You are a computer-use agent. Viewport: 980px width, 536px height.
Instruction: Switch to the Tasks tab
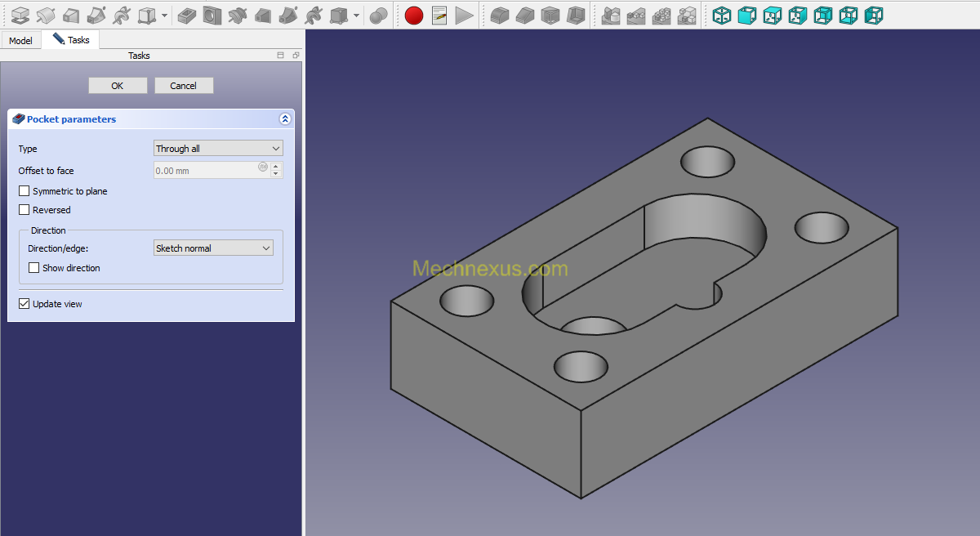tap(71, 39)
